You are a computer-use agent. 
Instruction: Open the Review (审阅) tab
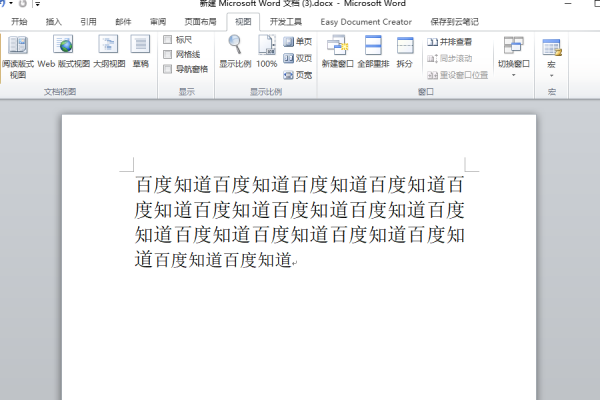158,22
